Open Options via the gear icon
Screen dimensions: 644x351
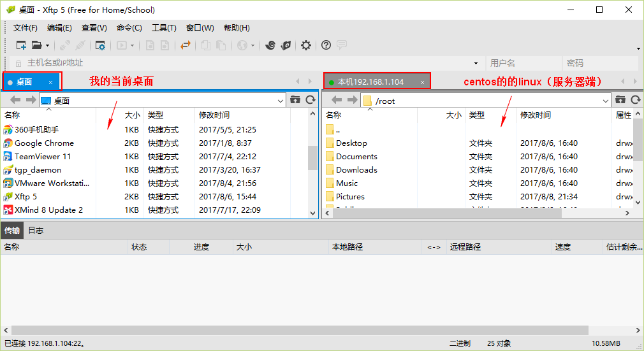pyautogui.click(x=306, y=45)
